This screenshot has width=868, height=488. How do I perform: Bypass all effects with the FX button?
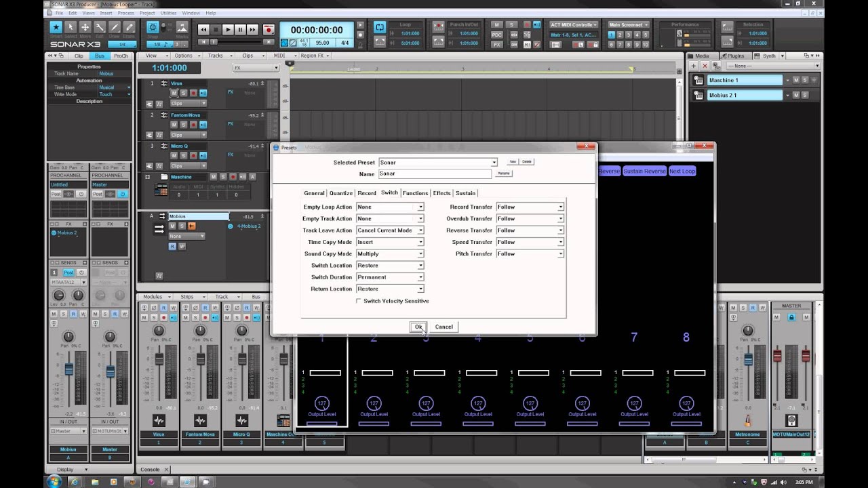click(497, 44)
